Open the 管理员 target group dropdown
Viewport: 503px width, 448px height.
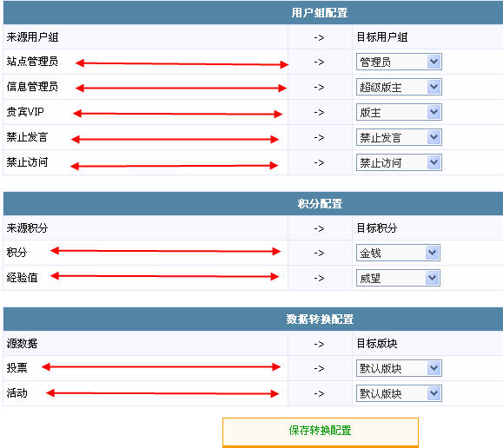point(399,62)
